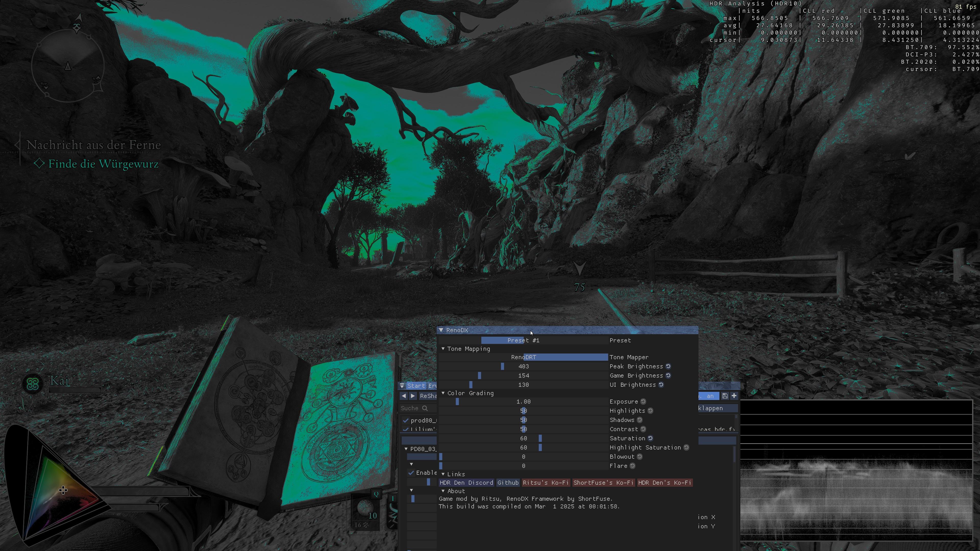Click the Preset #1 slider
Image resolution: width=980 pixels, height=551 pixels.
(x=523, y=340)
